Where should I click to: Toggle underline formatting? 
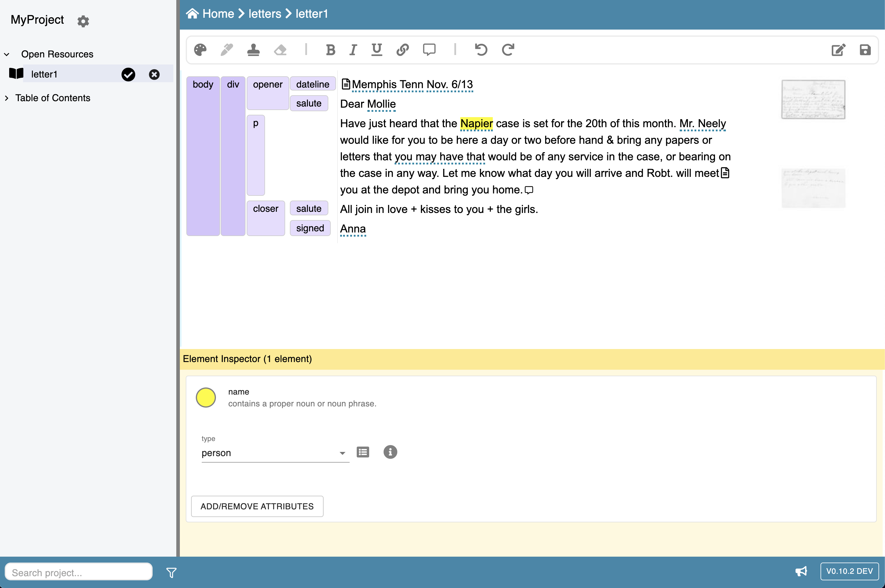click(377, 50)
